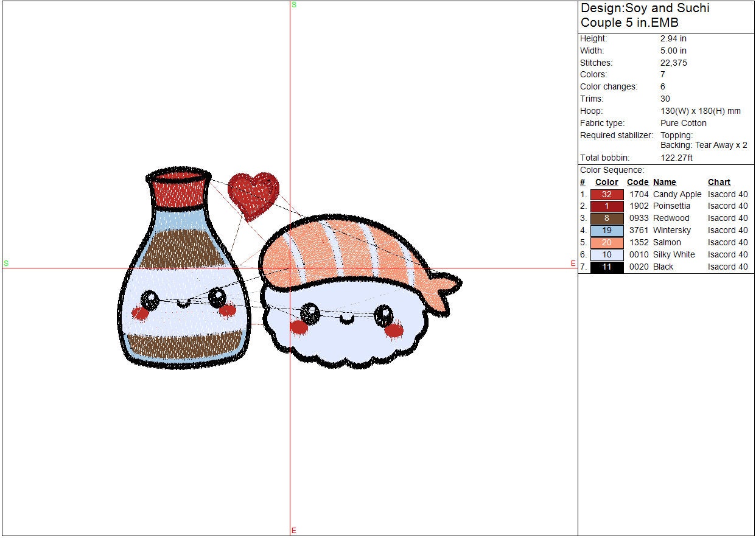Image resolution: width=756 pixels, height=538 pixels.
Task: Select the Poinsettia color swatch numbered 1
Action: click(x=606, y=206)
